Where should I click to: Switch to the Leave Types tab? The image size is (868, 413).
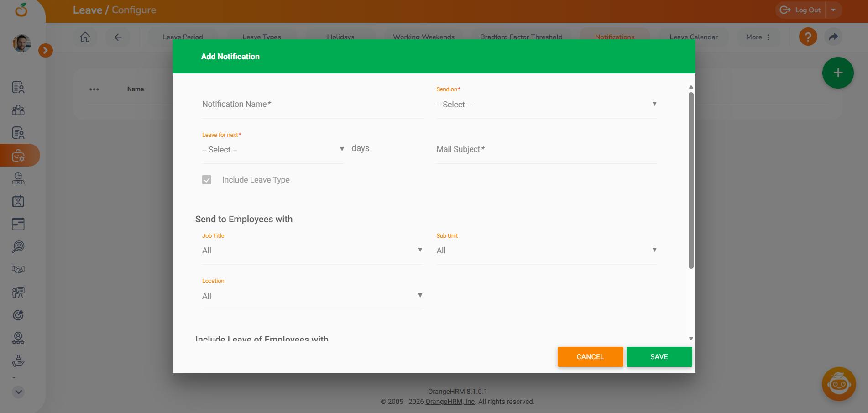click(262, 37)
